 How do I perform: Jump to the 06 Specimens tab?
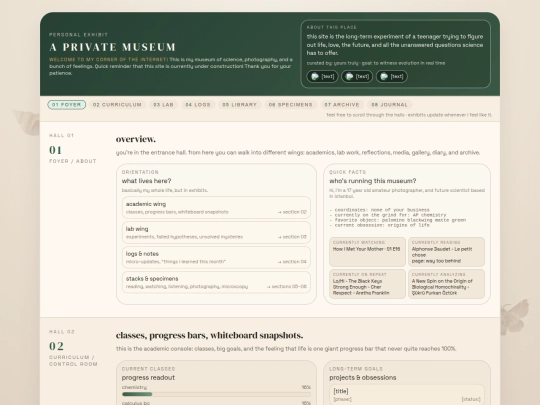click(x=290, y=105)
